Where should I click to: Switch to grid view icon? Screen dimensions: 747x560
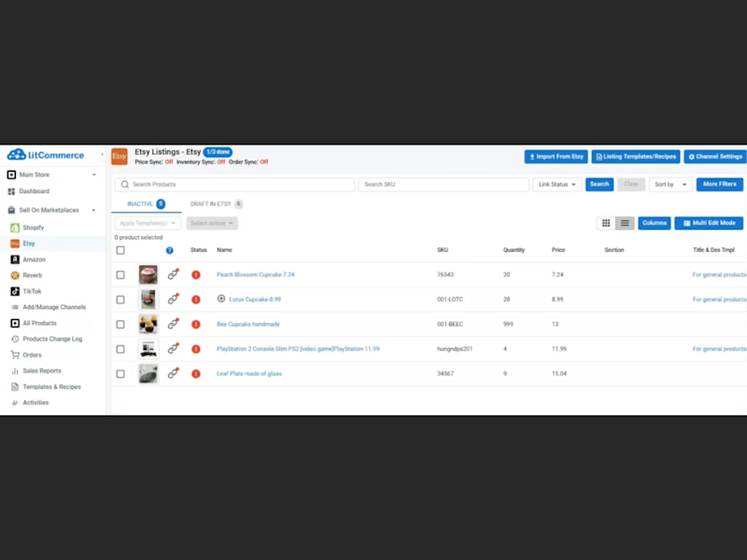pos(606,223)
